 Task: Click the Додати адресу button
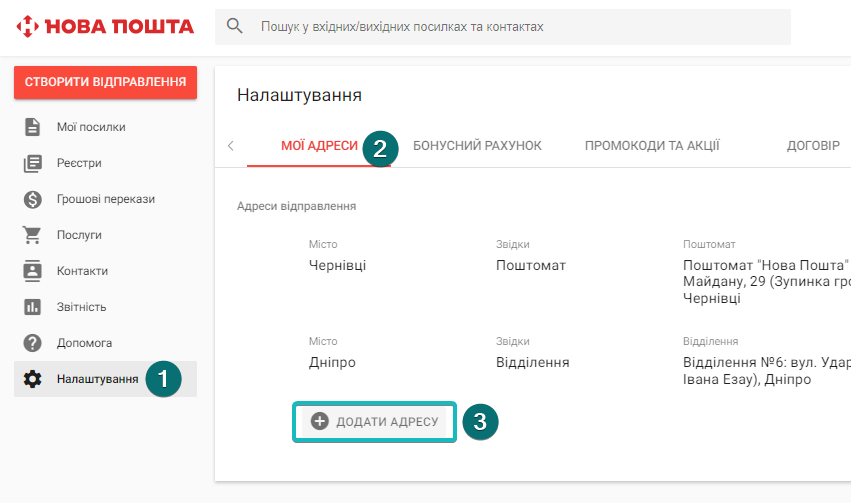(375, 422)
